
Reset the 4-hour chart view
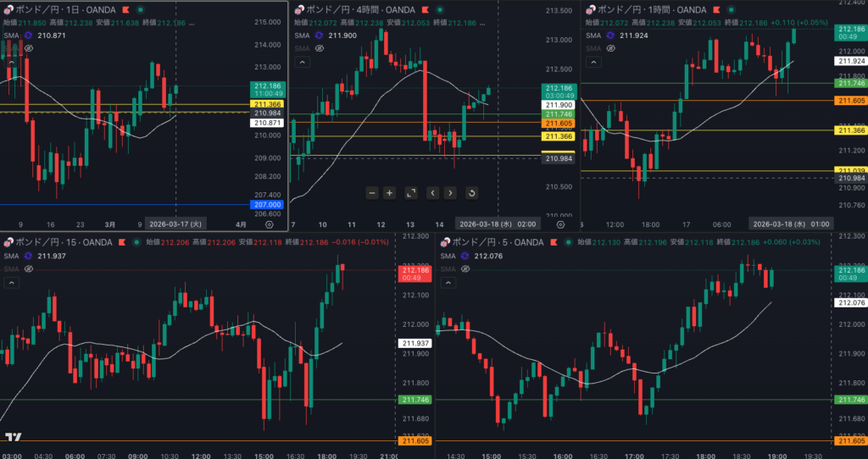(472, 193)
